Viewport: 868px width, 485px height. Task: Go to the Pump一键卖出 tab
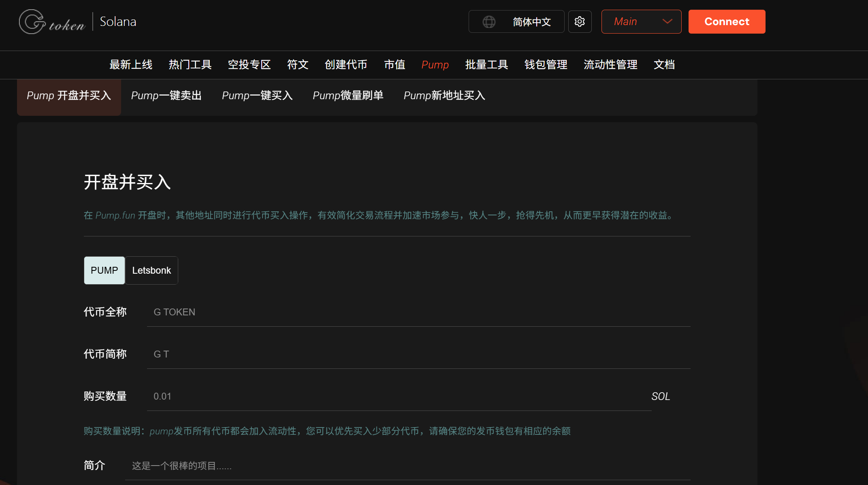[x=166, y=96]
